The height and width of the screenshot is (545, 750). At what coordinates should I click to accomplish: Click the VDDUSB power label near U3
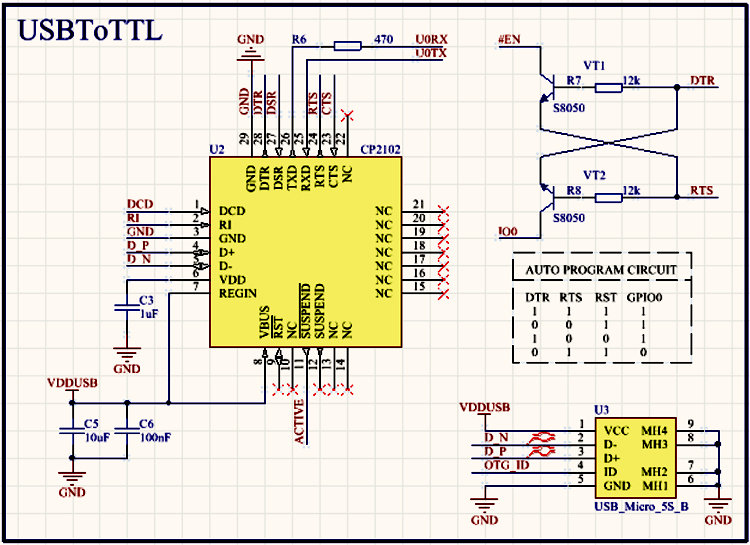tap(484, 408)
